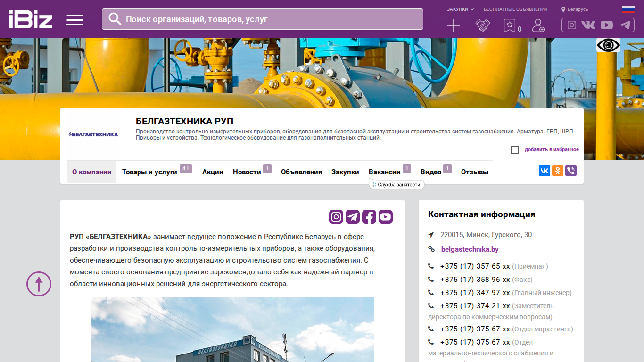Expand the ЗАКУПКИ dropdown

460,9
